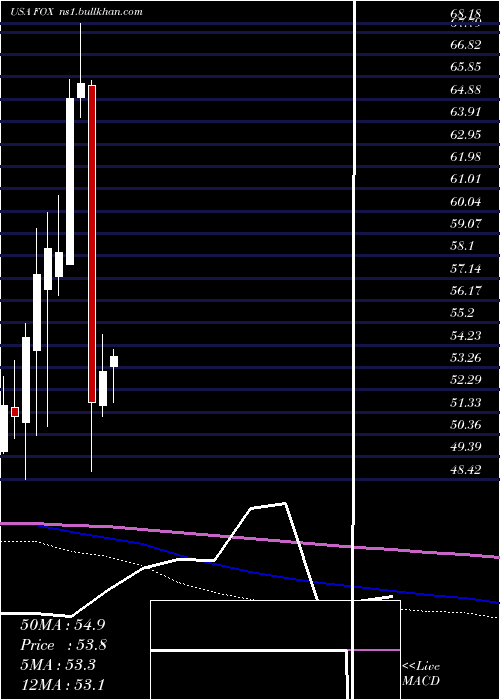500x700 pixels.
Task: Click the 64.88 price axis label
Action: (x=466, y=90)
